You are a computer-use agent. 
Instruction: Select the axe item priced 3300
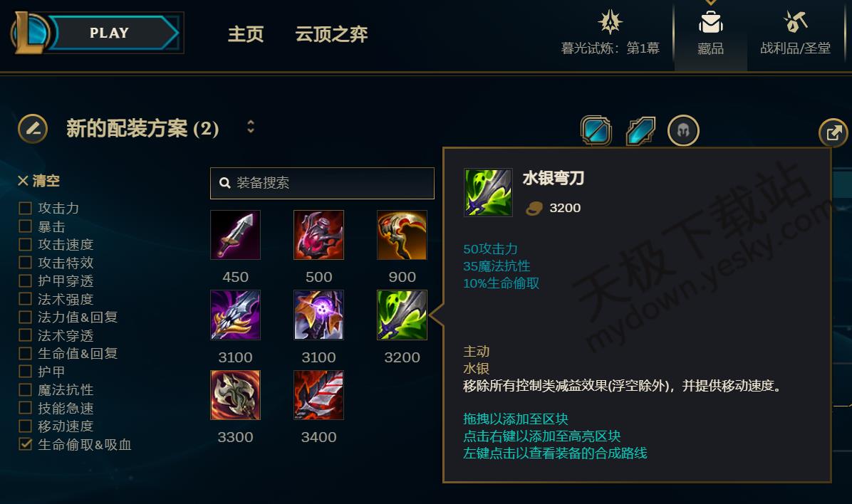point(235,395)
